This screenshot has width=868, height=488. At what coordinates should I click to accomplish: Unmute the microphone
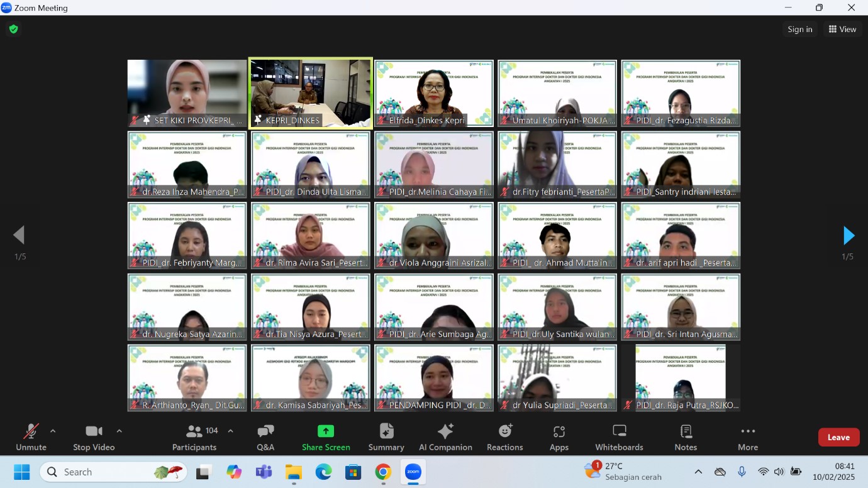tap(31, 437)
